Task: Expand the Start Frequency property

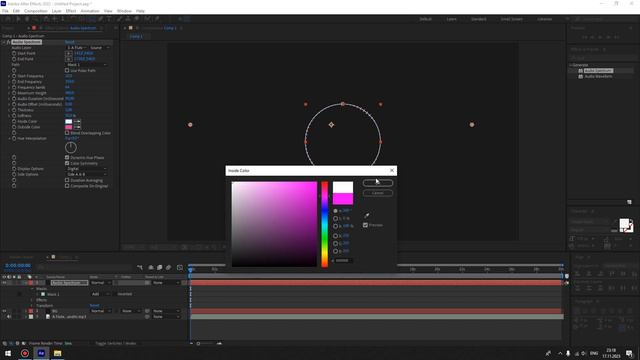Action: (9, 76)
